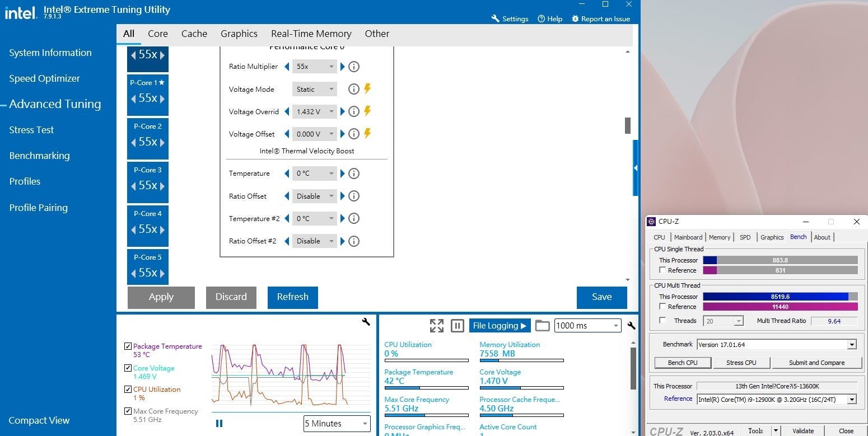This screenshot has height=436, width=868.
Task: Decrease Ratio Multiplier with left arrow
Action: point(287,67)
